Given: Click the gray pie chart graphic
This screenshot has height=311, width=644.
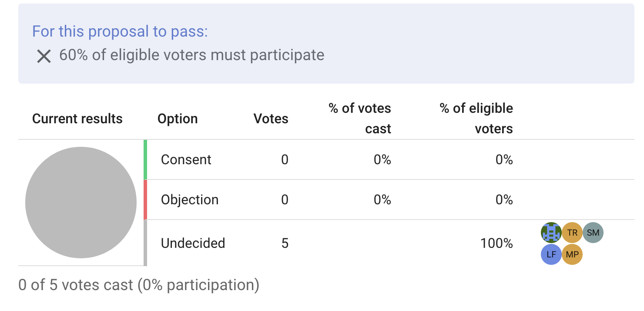Looking at the screenshot, I should pos(80,203).
